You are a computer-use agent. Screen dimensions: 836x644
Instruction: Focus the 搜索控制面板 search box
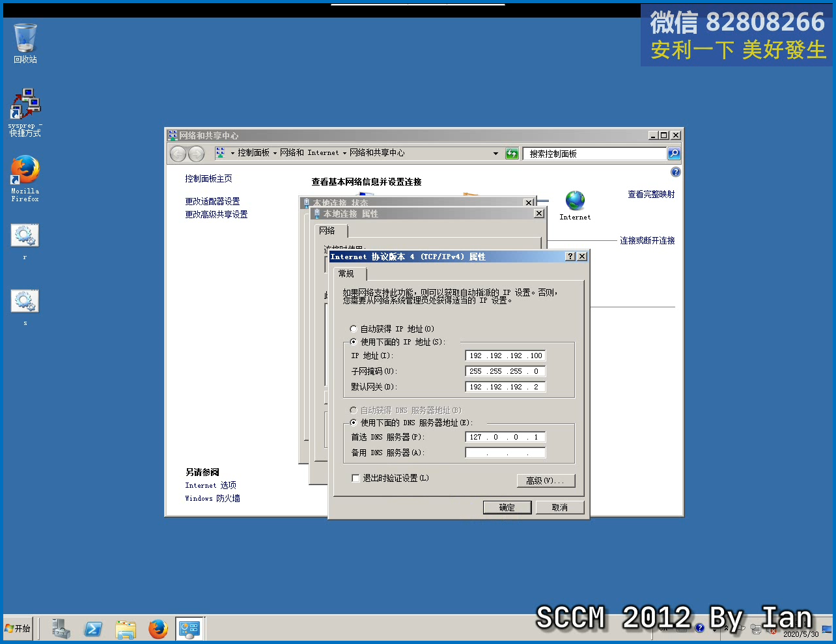coord(595,154)
